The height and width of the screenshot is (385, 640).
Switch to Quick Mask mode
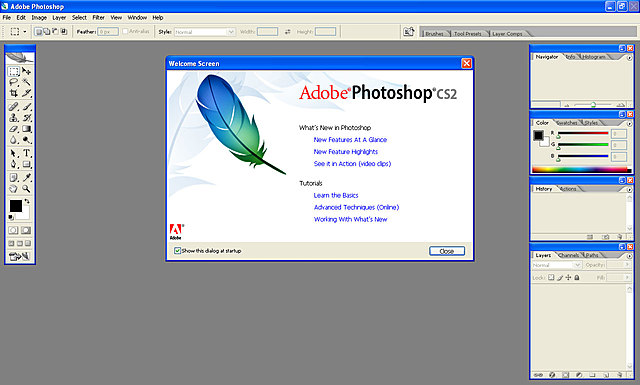26,230
